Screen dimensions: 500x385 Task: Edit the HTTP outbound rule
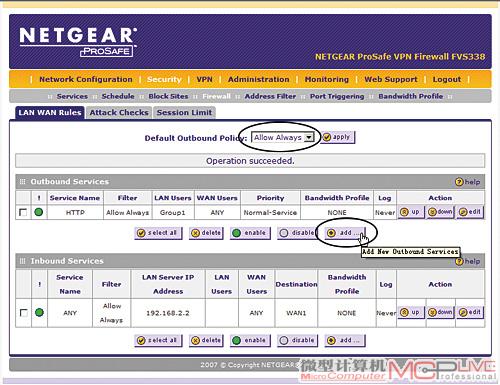[x=470, y=212]
